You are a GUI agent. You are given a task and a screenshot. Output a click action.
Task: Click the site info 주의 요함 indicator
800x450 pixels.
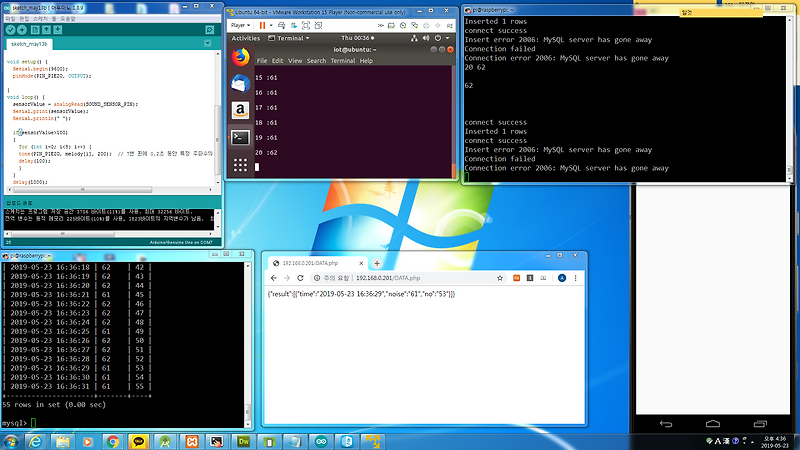(332, 278)
